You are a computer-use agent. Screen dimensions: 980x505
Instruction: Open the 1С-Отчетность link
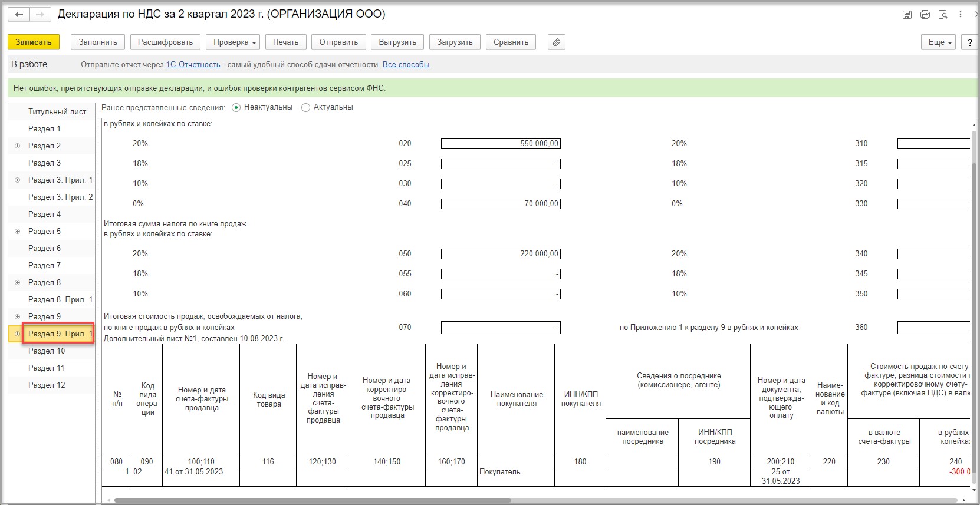193,65
